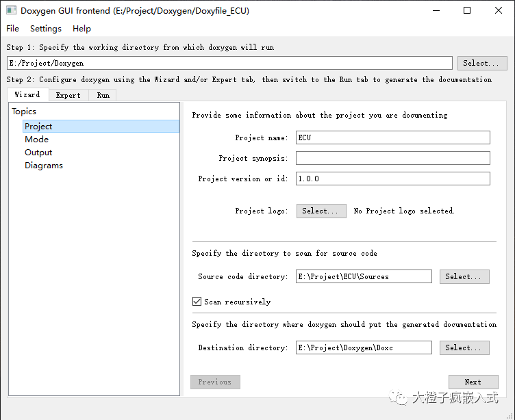Open the Help menu
515x420 pixels.
81,29
